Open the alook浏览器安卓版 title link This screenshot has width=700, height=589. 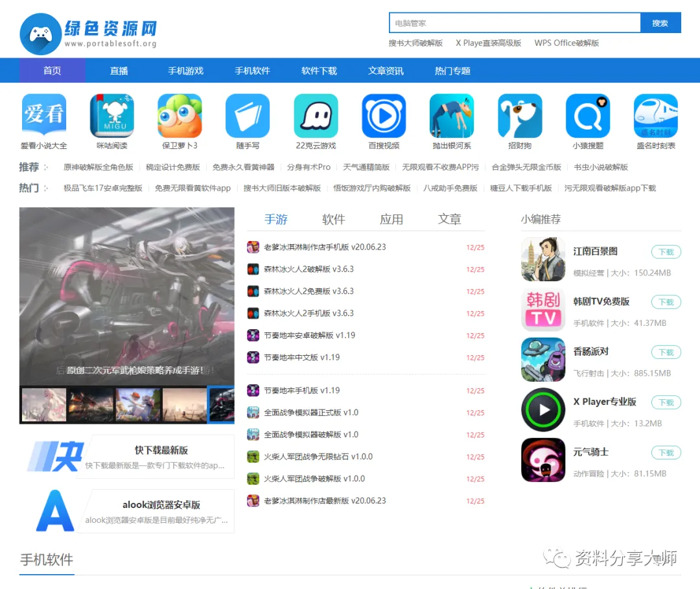(x=161, y=505)
